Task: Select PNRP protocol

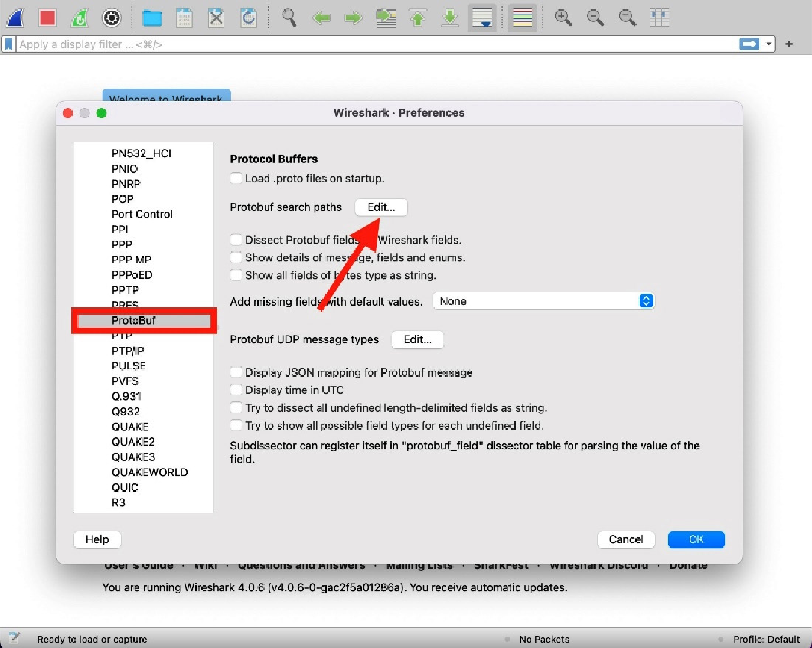Action: 126,184
